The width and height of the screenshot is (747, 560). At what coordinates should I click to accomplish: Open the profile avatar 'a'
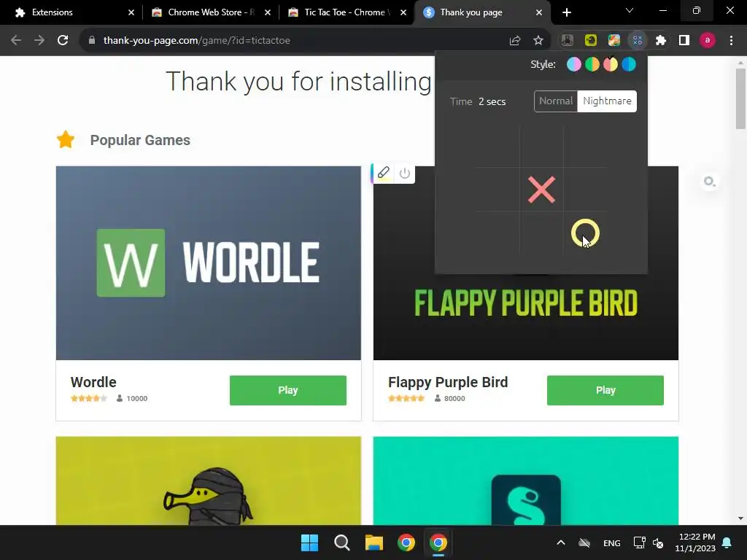point(708,41)
